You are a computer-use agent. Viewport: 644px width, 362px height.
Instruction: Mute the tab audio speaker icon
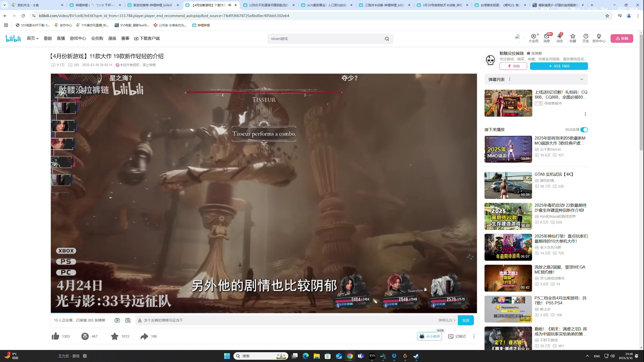(230, 5)
